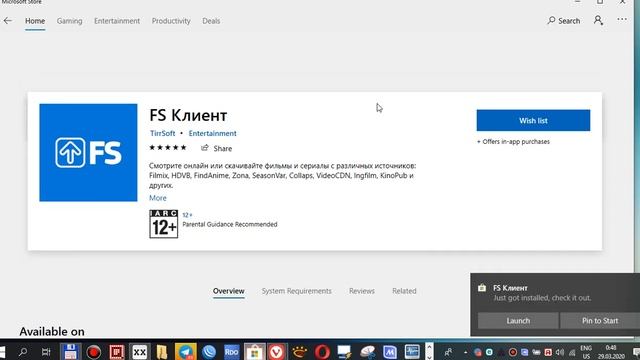
Task: Open Opera browser from the taskbar
Action: [322, 352]
